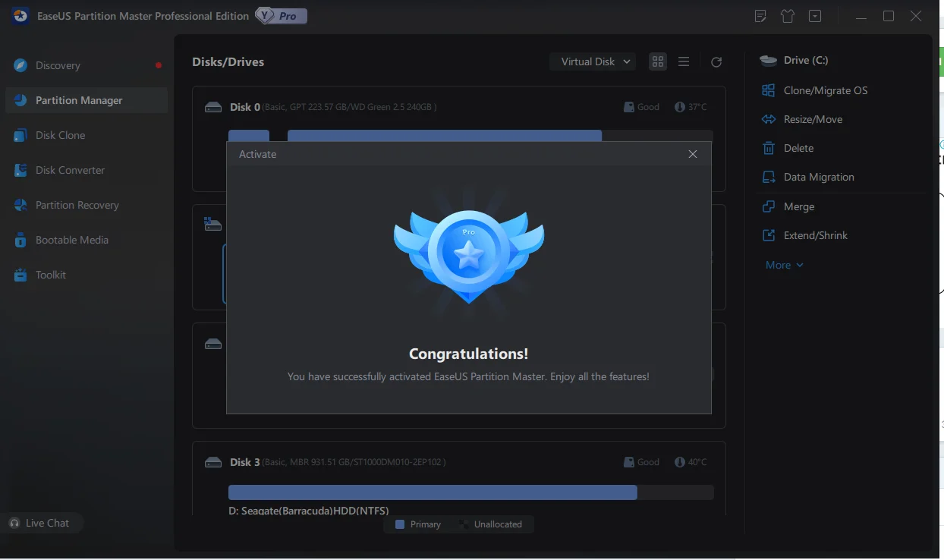
Task: Select the small first partition on Disk 0
Action: point(249,136)
